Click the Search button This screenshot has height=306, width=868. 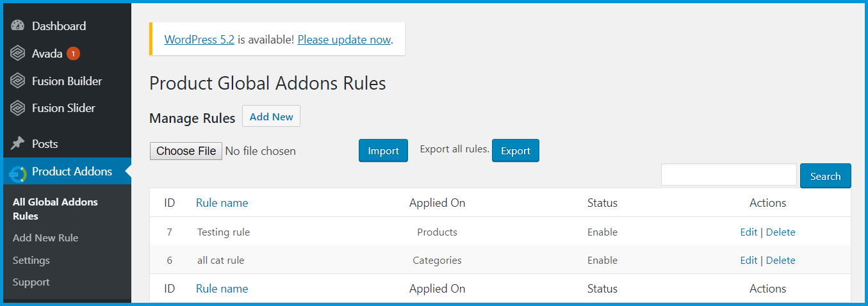click(825, 177)
